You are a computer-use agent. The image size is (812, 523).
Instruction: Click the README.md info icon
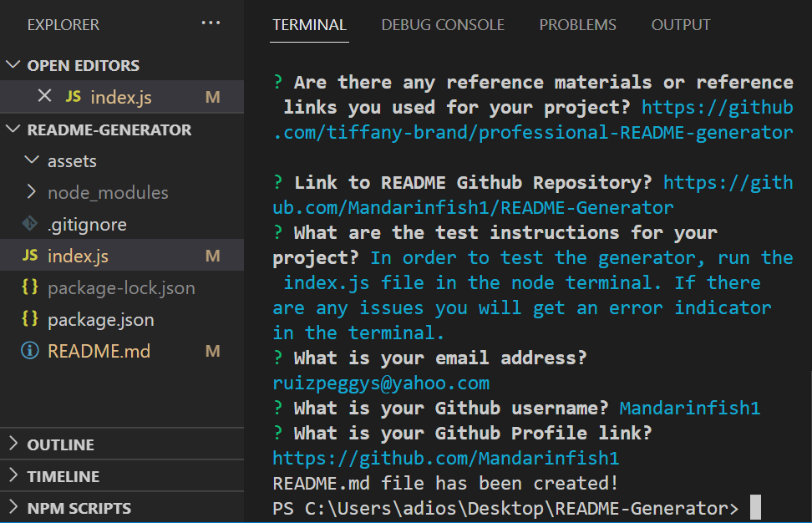click(x=32, y=351)
